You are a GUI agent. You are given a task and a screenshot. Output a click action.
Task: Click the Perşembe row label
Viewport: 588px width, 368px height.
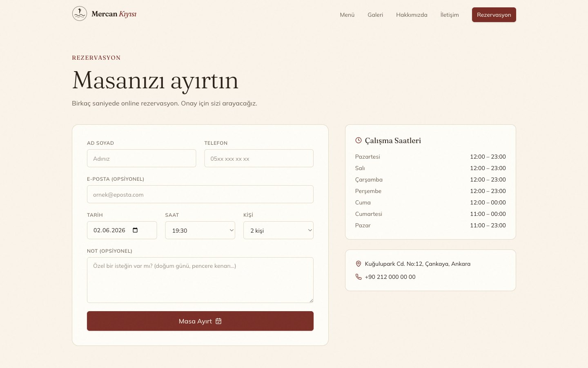click(368, 191)
